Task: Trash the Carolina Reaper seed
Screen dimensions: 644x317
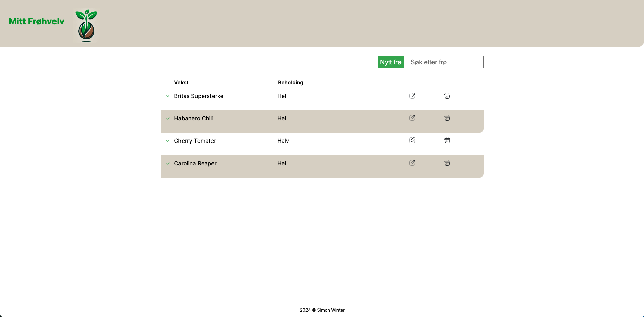Action: tap(447, 163)
